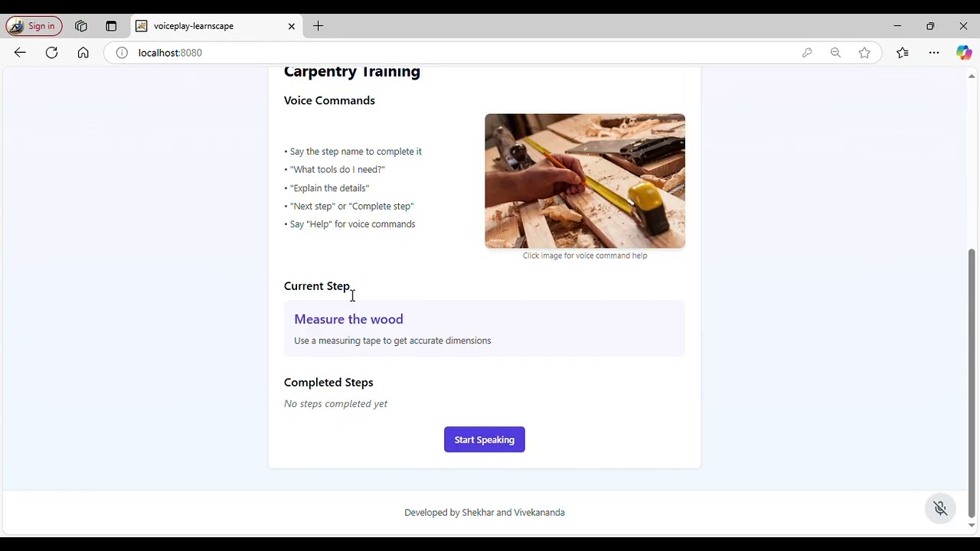Refresh the current page
980x551 pixels.
click(51, 53)
